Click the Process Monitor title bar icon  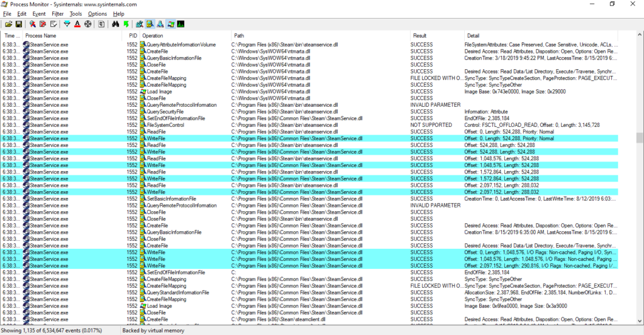click(x=4, y=4)
